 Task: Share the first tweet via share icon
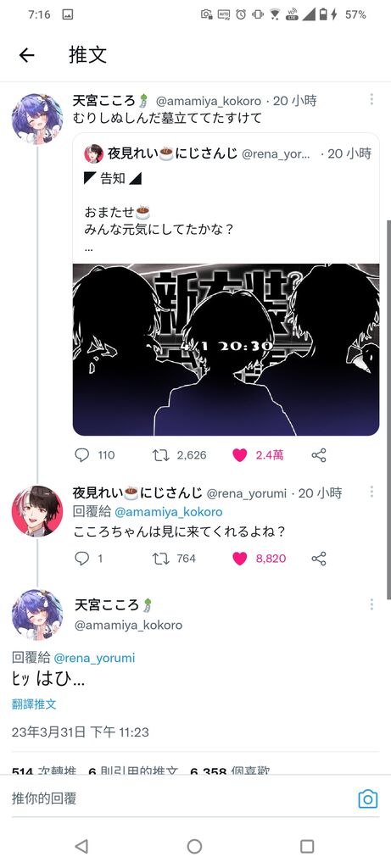(319, 455)
